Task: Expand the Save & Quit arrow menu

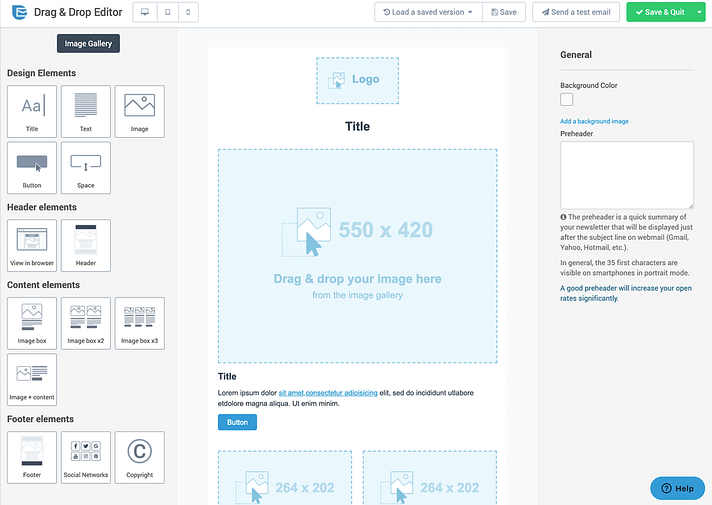Action: pyautogui.click(x=699, y=12)
